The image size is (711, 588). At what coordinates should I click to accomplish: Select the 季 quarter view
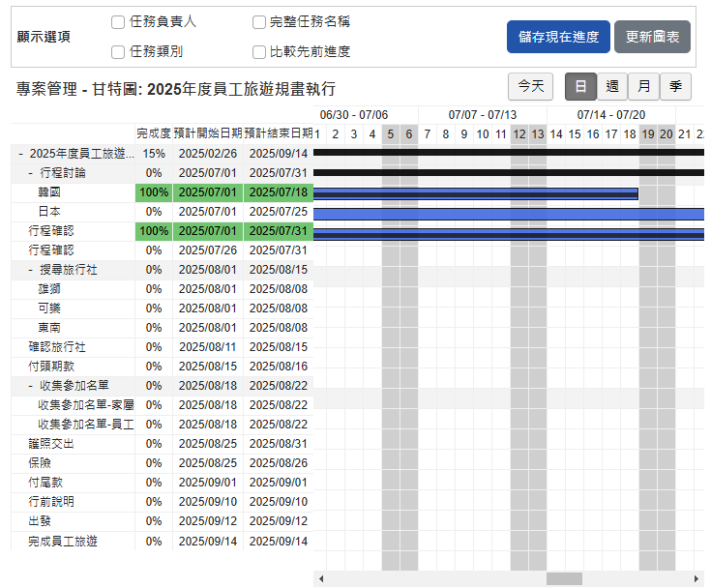click(676, 86)
